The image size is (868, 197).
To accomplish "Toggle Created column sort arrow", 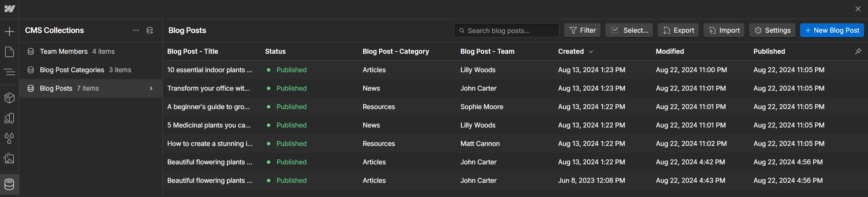I will (x=591, y=52).
